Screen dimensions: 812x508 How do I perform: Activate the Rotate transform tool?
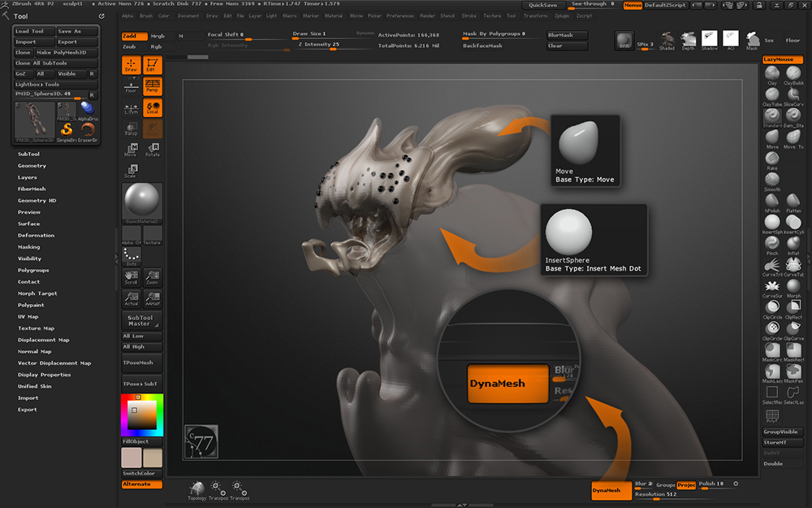pos(153,150)
